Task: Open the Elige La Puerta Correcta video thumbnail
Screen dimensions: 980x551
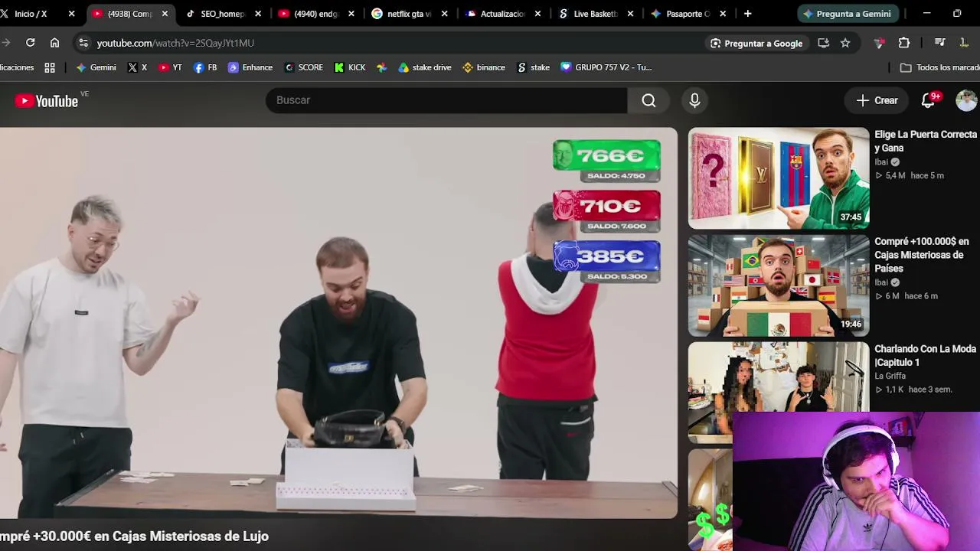Action: click(779, 178)
